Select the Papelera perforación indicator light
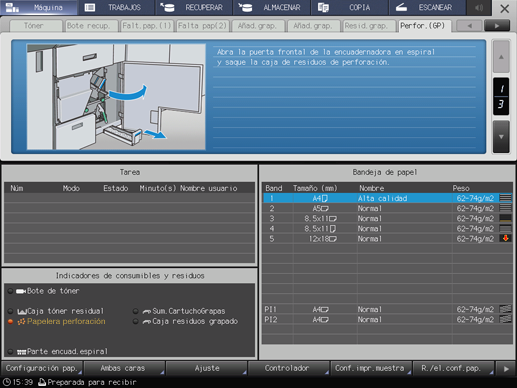The width and height of the screenshot is (517, 388). [10, 322]
